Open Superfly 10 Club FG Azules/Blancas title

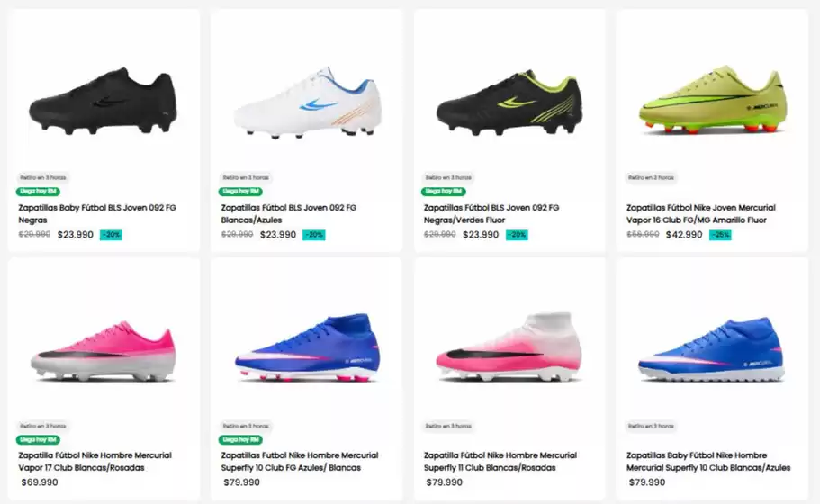pos(300,462)
